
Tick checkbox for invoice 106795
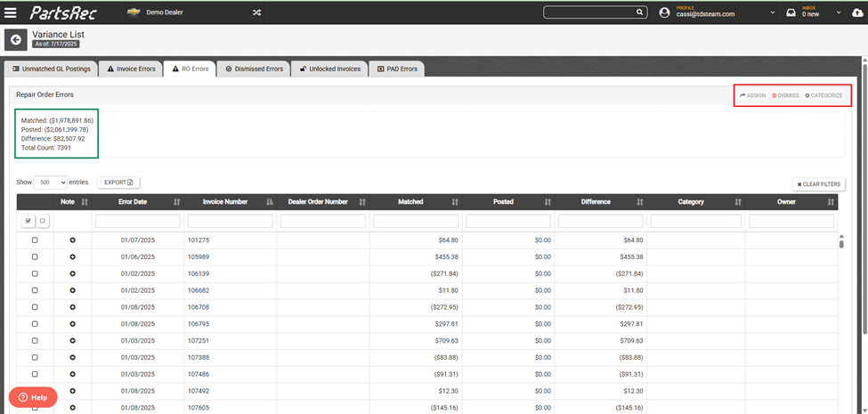point(35,324)
